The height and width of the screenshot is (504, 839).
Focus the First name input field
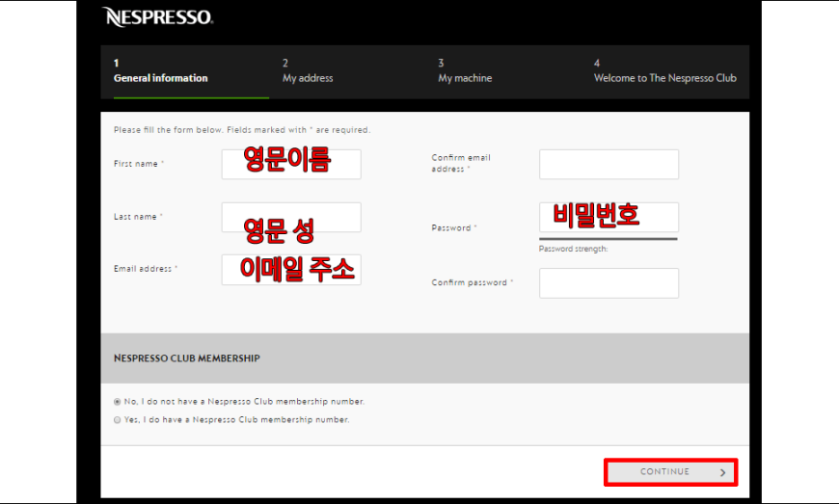coord(291,164)
